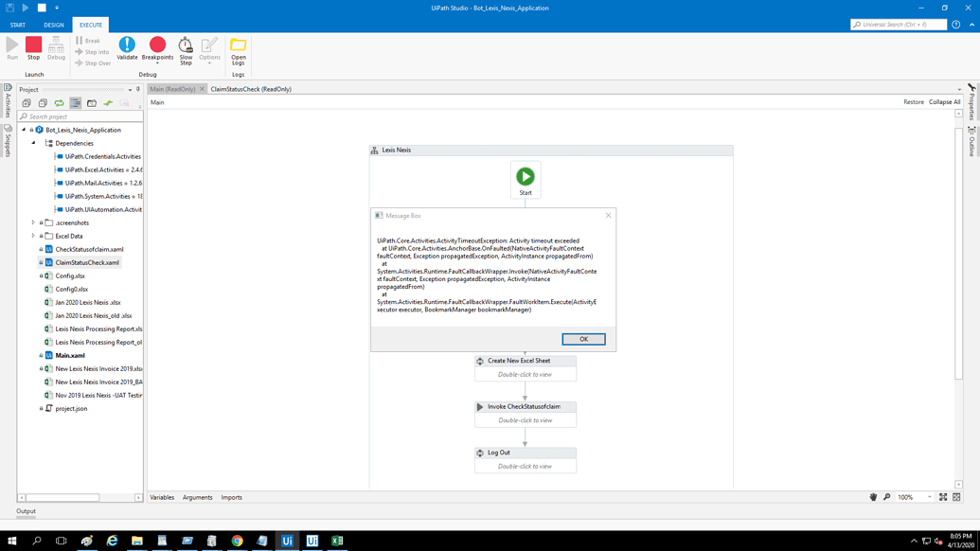This screenshot has height=551, width=980.
Task: Click the File Explorer icon in Project panel
Action: point(91,103)
